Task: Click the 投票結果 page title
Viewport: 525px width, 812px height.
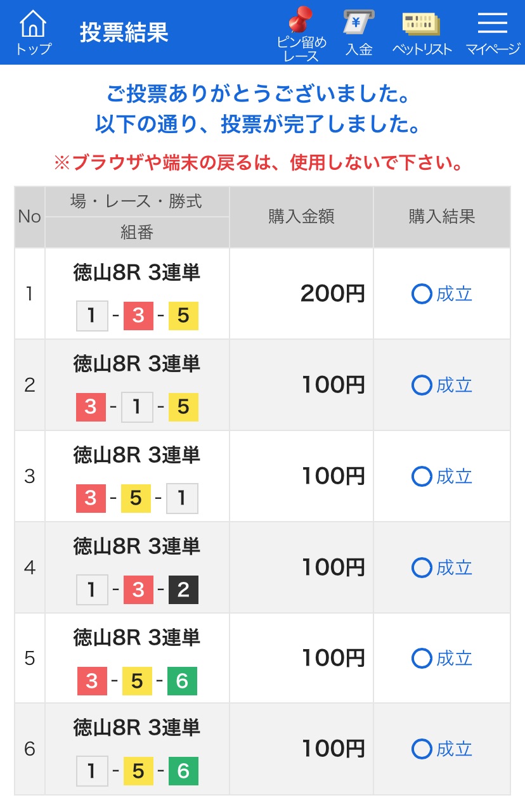Action: 124,32
